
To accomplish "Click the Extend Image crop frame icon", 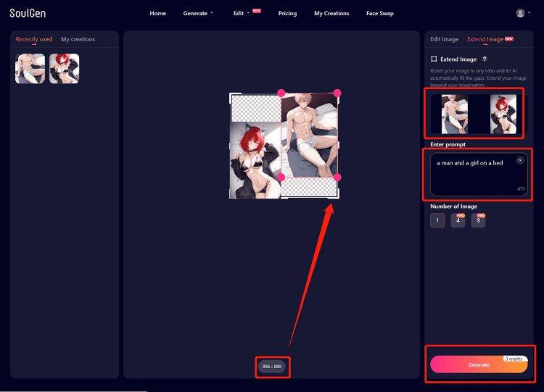I will click(434, 59).
